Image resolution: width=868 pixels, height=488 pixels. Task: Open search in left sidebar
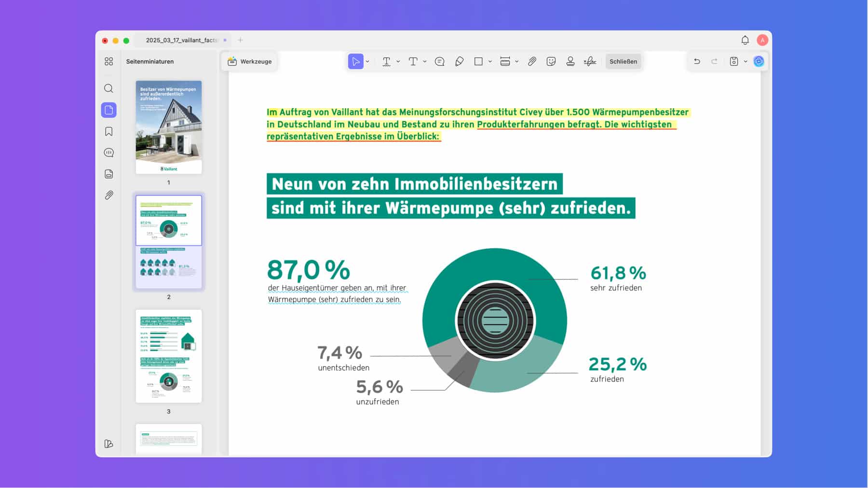[109, 88]
